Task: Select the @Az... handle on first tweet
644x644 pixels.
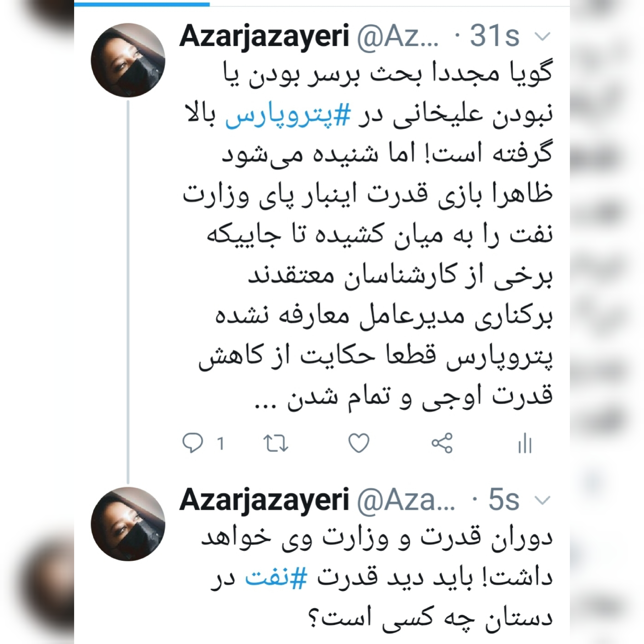Action: tap(398, 37)
